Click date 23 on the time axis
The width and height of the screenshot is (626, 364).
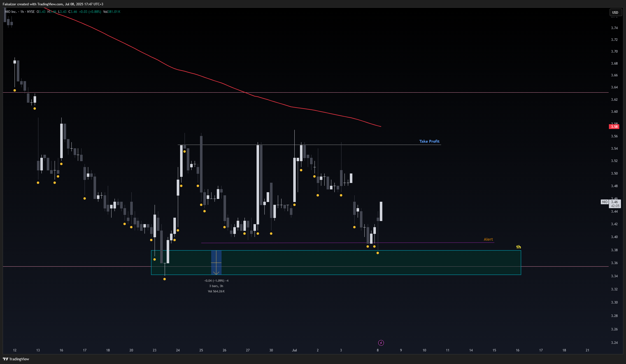tap(155, 350)
